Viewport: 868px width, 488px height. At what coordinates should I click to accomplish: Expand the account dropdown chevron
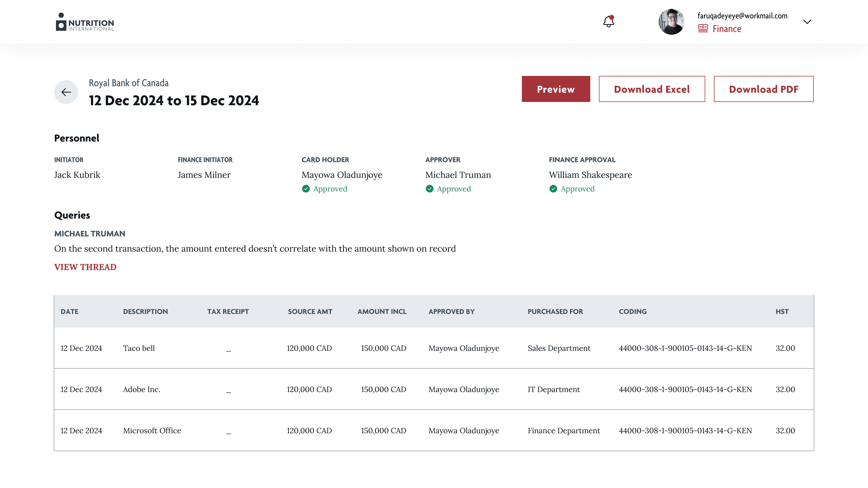(807, 22)
